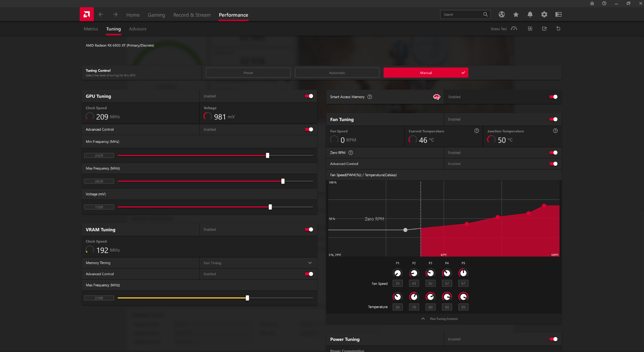Open notifications bell icon
Screen dimensions: 644x352
tap(530, 14)
